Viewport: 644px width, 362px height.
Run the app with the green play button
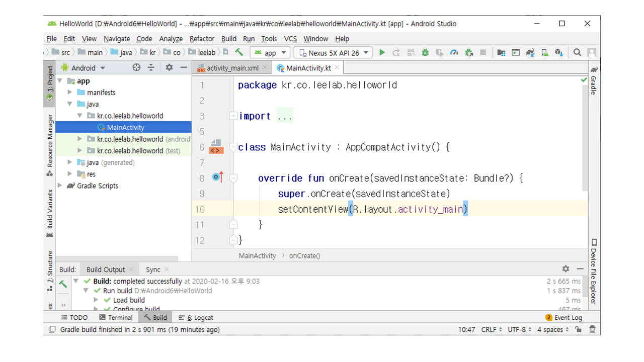click(382, 52)
